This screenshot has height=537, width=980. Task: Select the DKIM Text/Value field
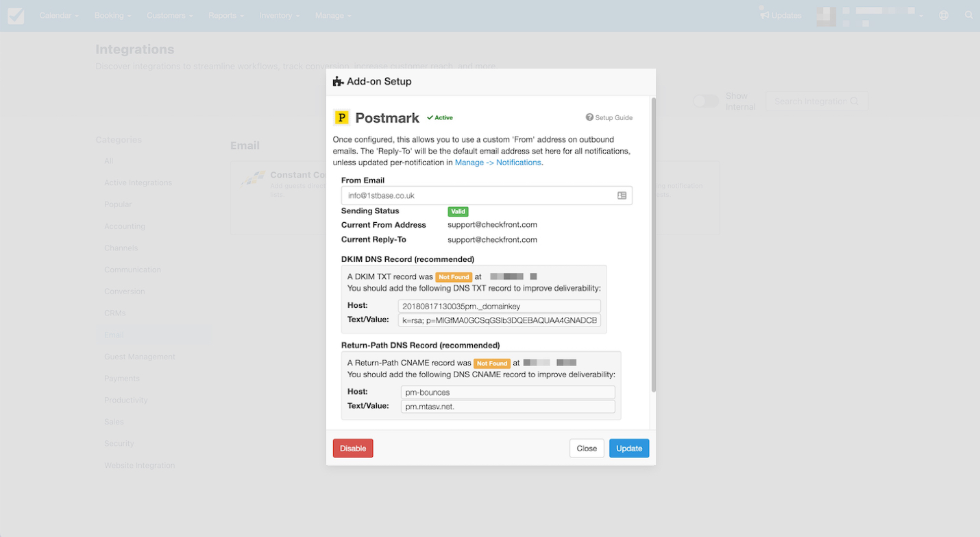point(500,320)
